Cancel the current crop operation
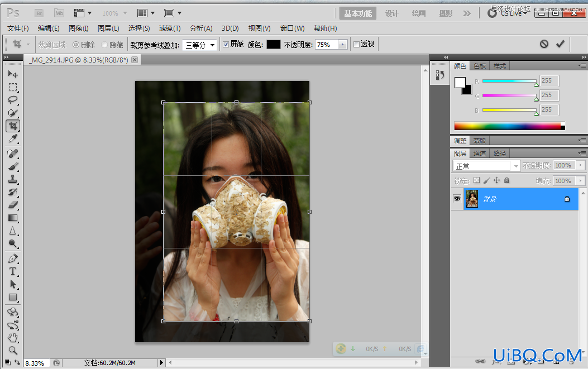This screenshot has height=369, width=588. (544, 44)
